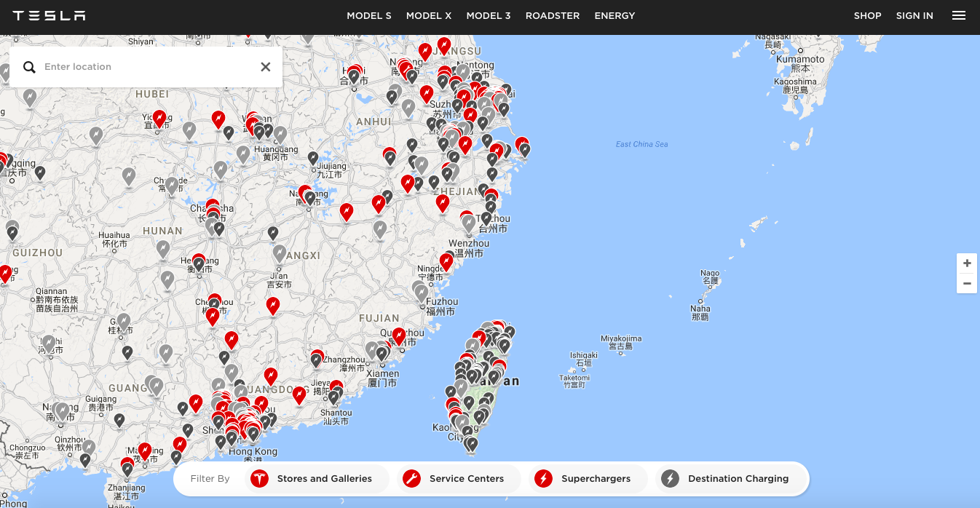Click the HUBEI province label
The width and height of the screenshot is (980, 508).
(152, 94)
